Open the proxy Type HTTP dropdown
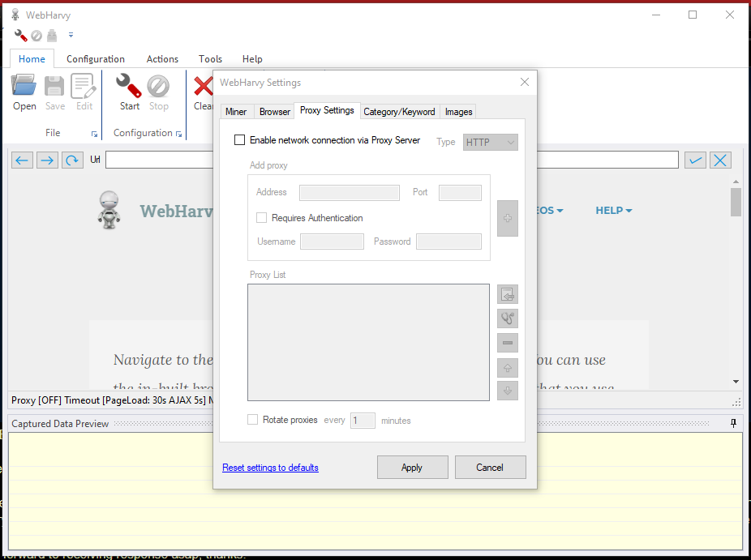Image resolution: width=751 pixels, height=560 pixels. 491,142
